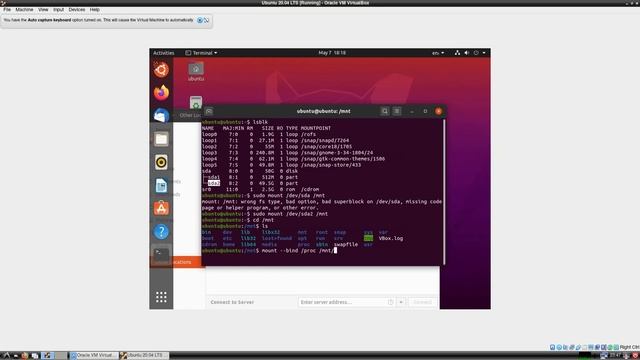The height and width of the screenshot is (360, 640).
Task: Select the Terminal icon in the dock
Action: click(161, 255)
